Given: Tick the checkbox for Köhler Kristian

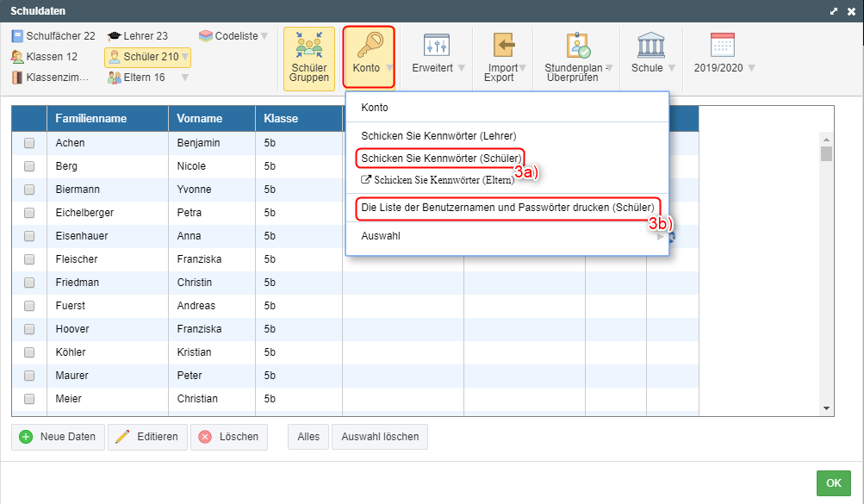Looking at the screenshot, I should 29,352.
